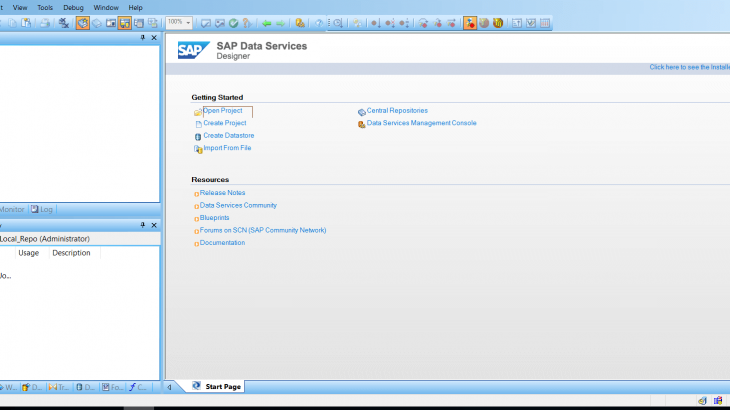Close the Local_Repo library panel

(154, 225)
